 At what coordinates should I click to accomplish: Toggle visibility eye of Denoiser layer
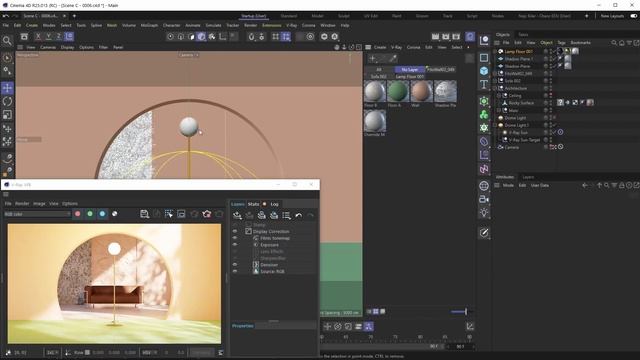pyautogui.click(x=235, y=264)
